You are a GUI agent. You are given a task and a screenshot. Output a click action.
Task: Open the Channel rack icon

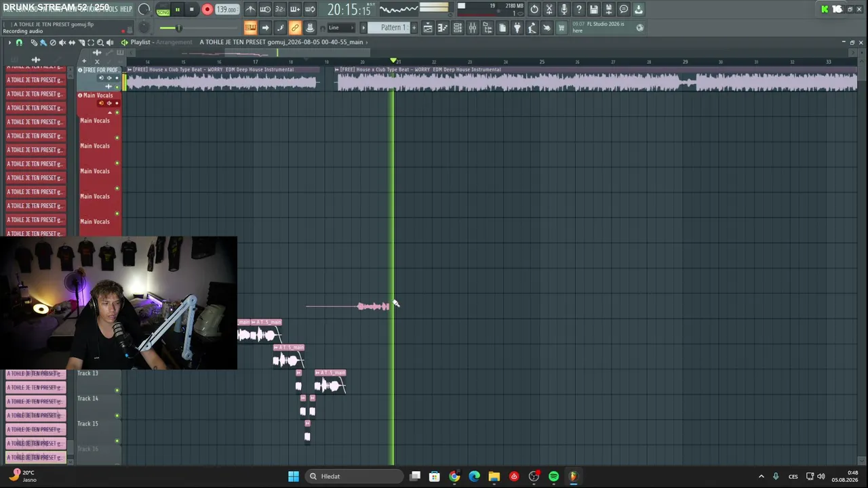(458, 28)
